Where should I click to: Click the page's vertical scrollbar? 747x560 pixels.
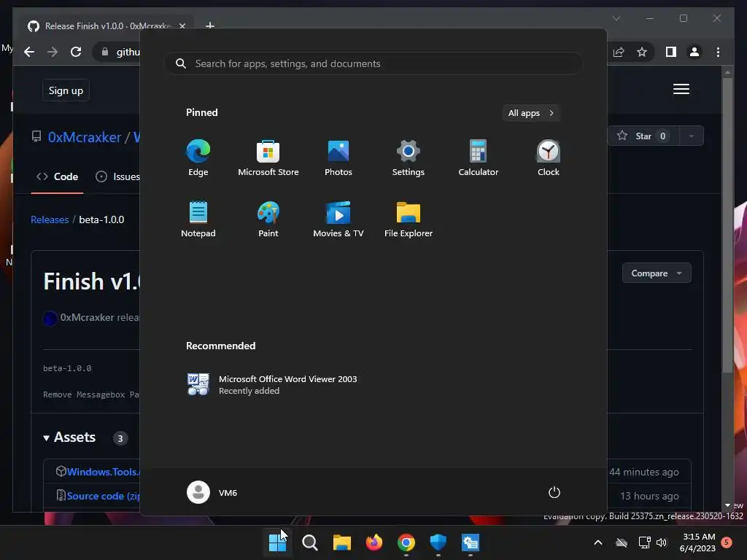727,224
